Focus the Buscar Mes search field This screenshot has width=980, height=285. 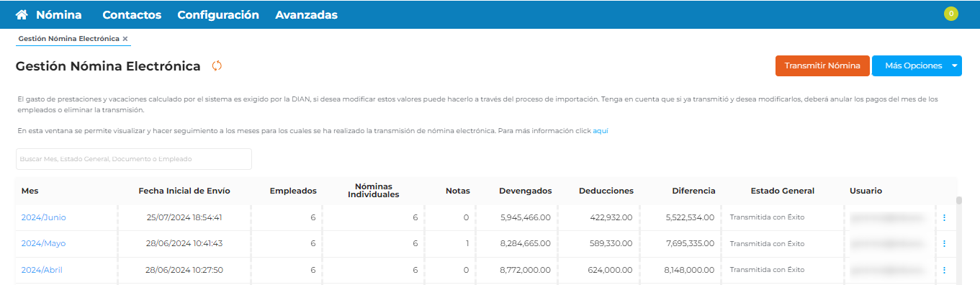click(134, 159)
